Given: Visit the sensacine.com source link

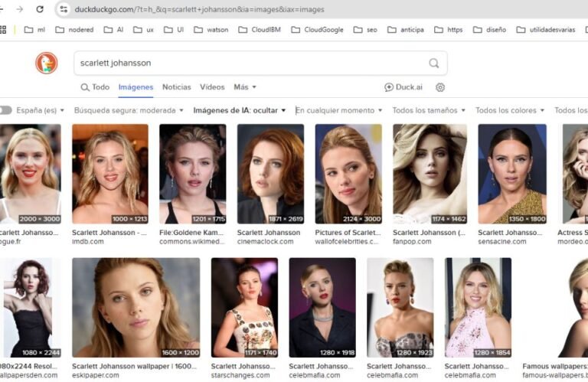Looking at the screenshot, I should (x=502, y=242).
